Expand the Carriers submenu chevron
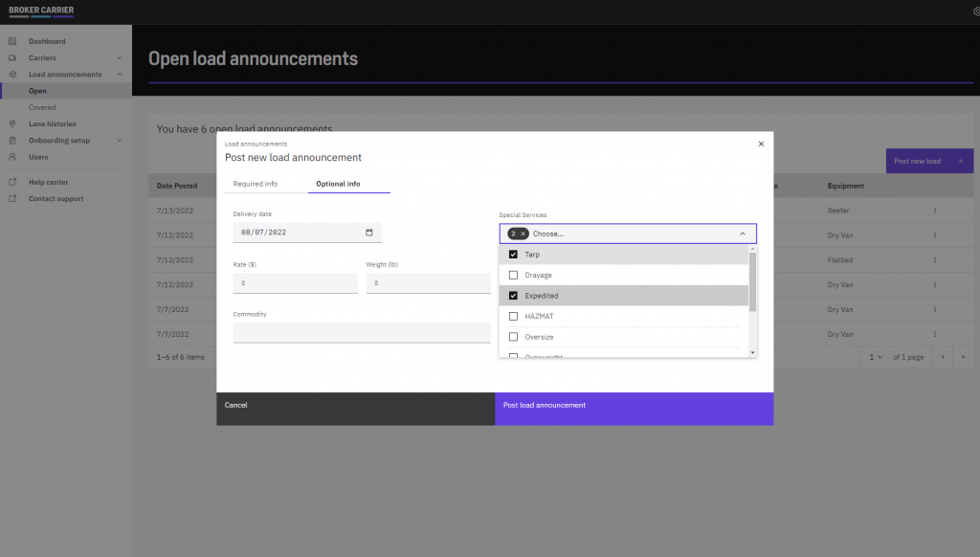Viewport: 980px width, 557px height. pyautogui.click(x=120, y=57)
